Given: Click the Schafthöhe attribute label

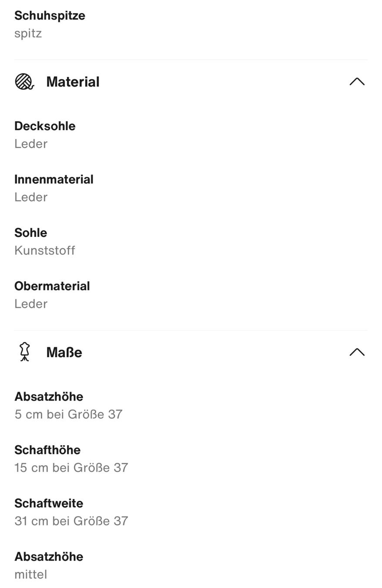Looking at the screenshot, I should [x=47, y=450].
